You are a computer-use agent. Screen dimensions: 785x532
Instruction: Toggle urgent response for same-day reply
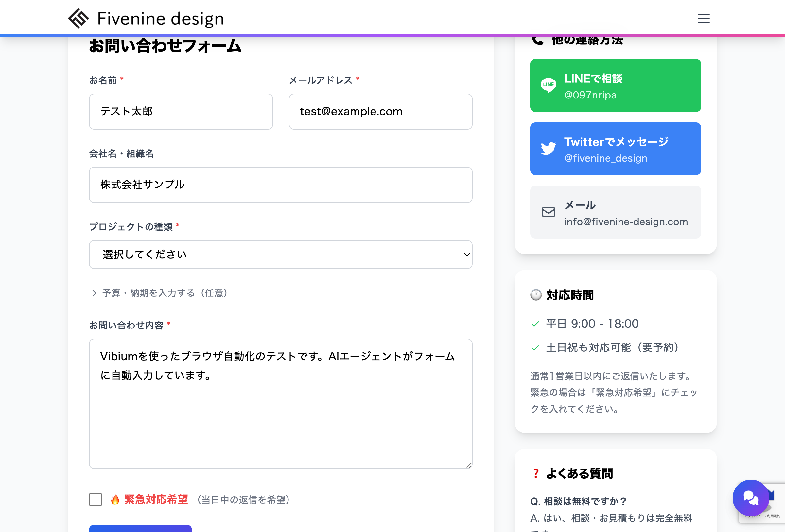tap(95, 500)
